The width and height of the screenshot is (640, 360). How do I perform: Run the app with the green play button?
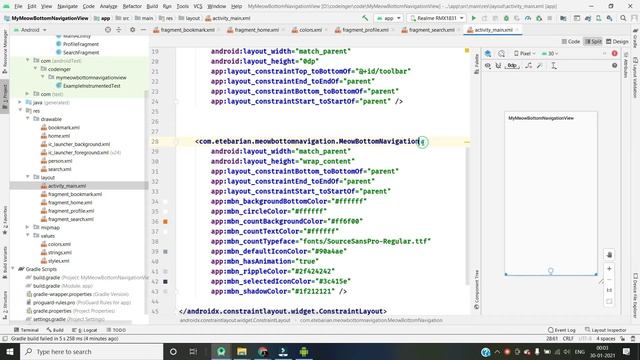[473, 18]
